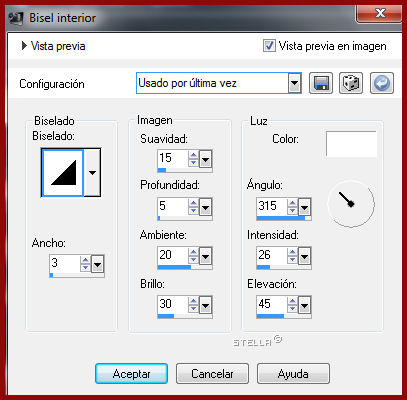Select the triangular bevel shape thumbnail
Image resolution: width=407 pixels, height=400 pixels.
tap(62, 172)
